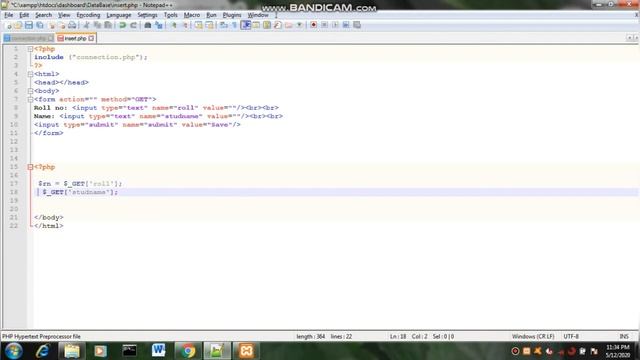Paste clipboard using toolbar icon

click(x=108, y=25)
